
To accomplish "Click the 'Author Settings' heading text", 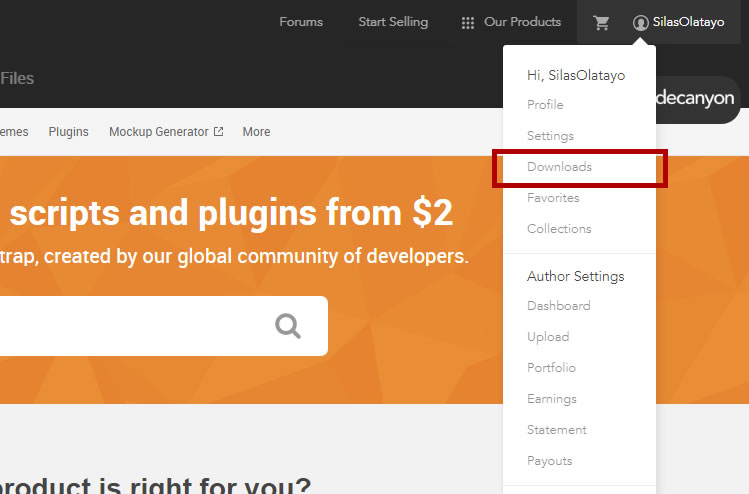I will [576, 277].
